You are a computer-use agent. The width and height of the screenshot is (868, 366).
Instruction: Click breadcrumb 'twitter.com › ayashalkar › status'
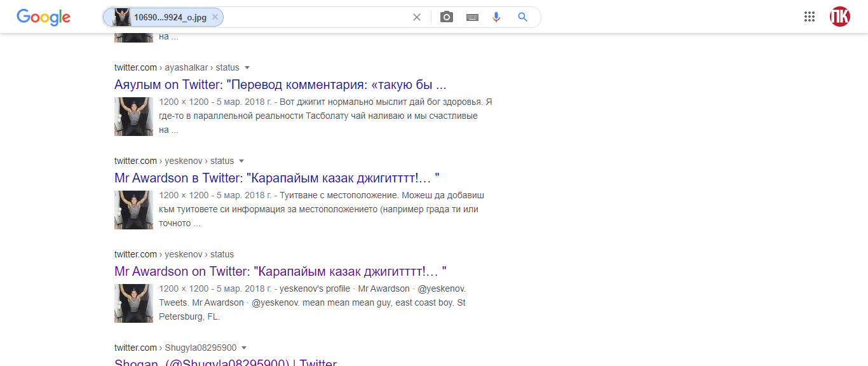click(x=177, y=67)
